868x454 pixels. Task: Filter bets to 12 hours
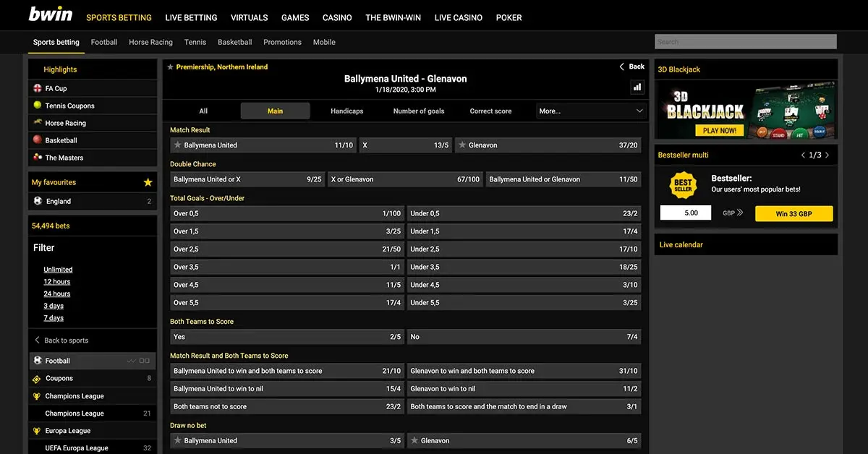(x=57, y=282)
